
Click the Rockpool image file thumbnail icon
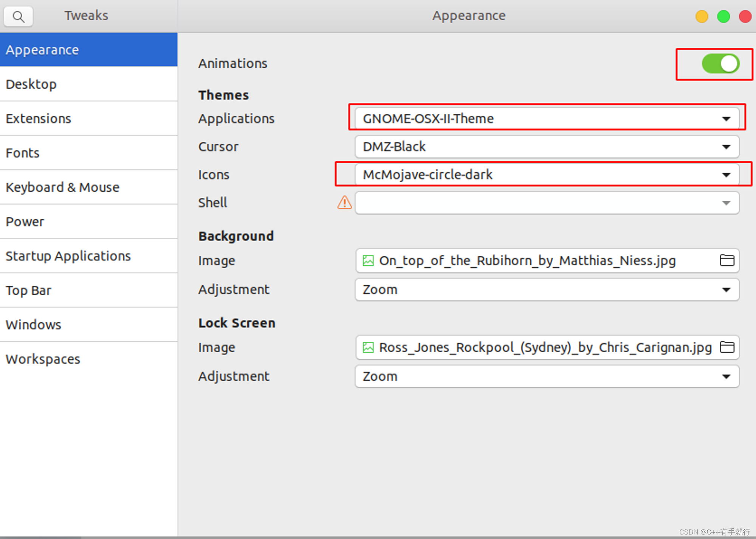point(368,347)
